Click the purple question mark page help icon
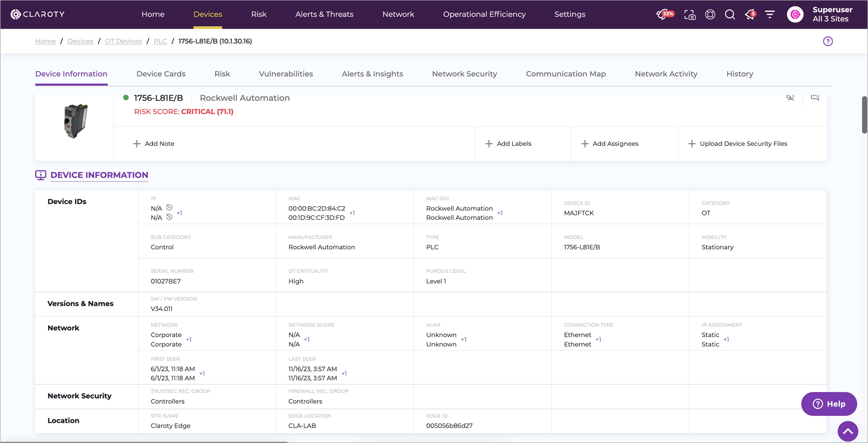The height and width of the screenshot is (443, 868). (x=828, y=41)
